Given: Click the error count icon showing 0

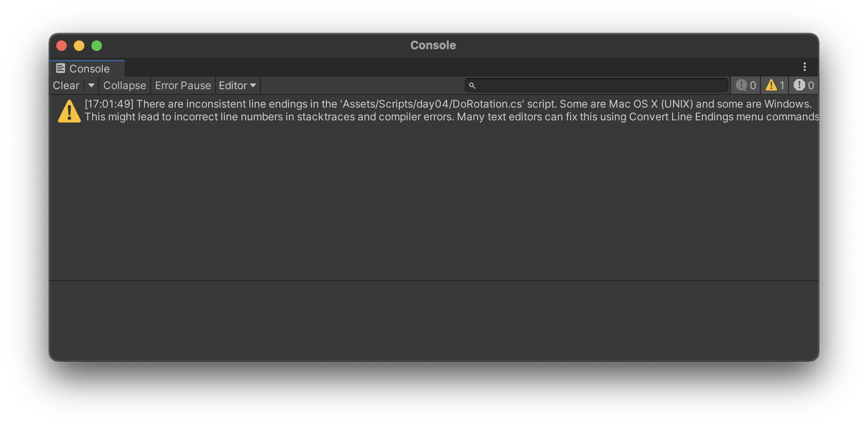Looking at the screenshot, I should tap(803, 85).
